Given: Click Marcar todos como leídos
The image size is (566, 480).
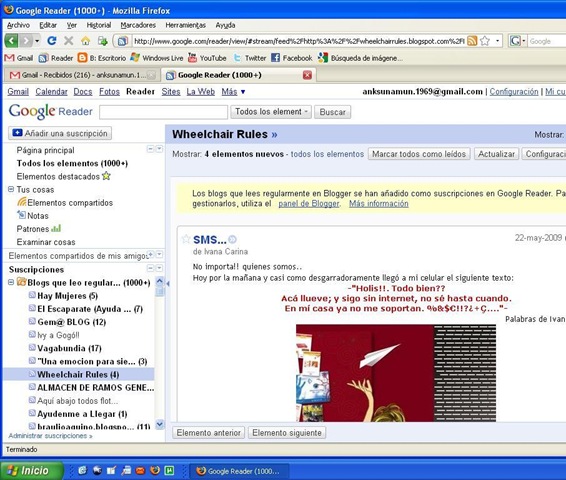Looking at the screenshot, I should 419,154.
